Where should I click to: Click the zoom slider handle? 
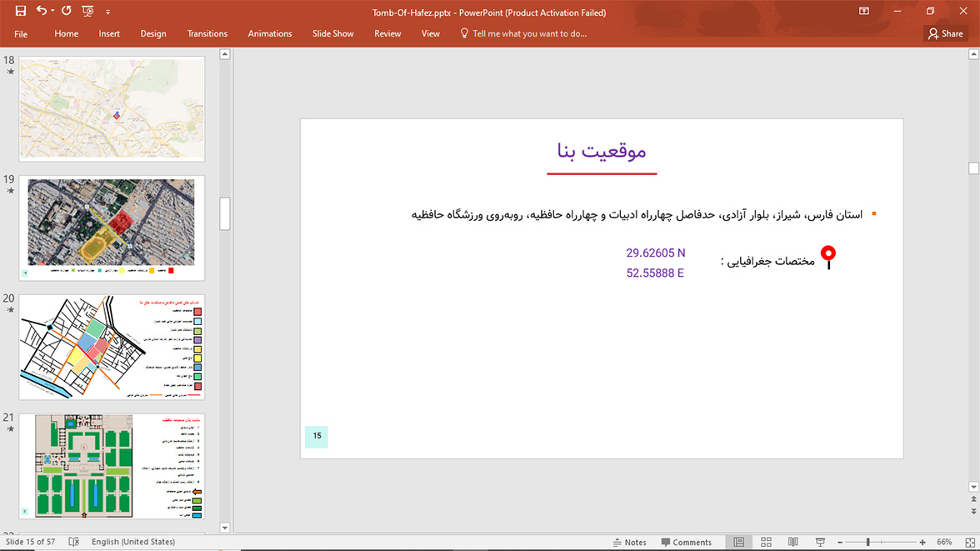[867, 542]
